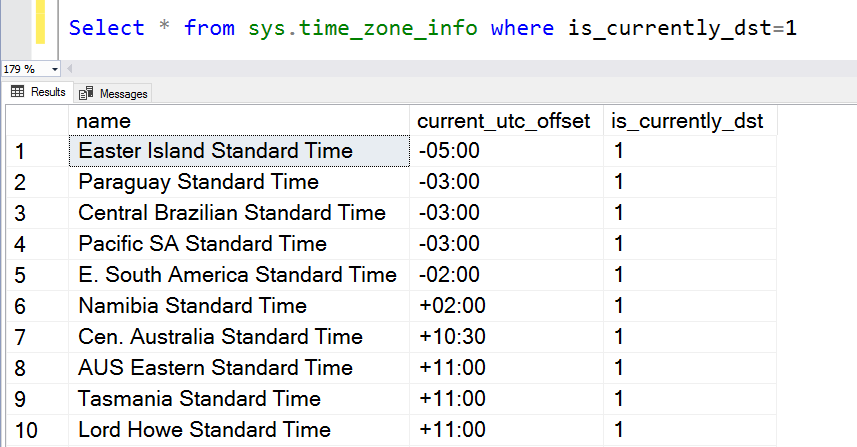Select the current_utc_offset column header
The width and height of the screenshot is (857, 447).
click(506, 121)
